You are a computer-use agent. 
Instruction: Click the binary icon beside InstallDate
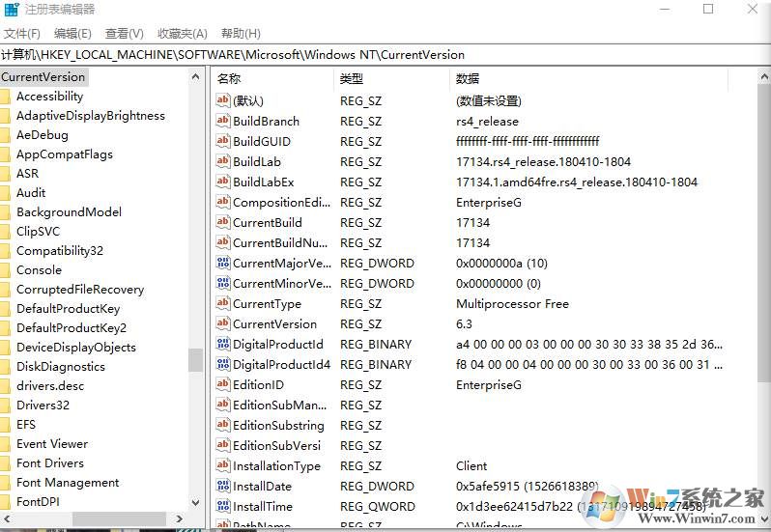[223, 486]
